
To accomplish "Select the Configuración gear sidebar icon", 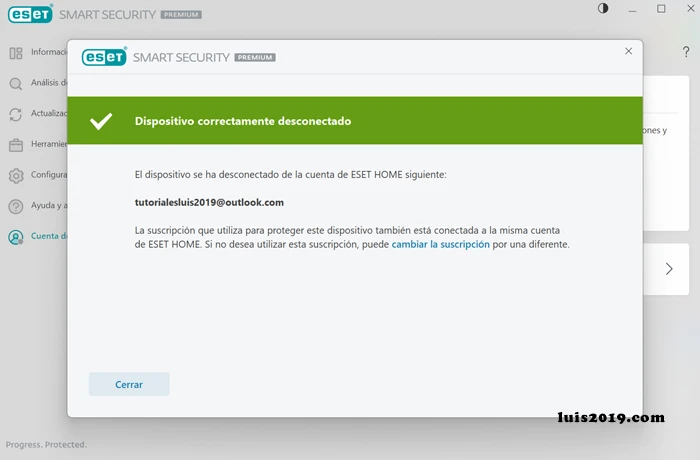I will point(16,176).
